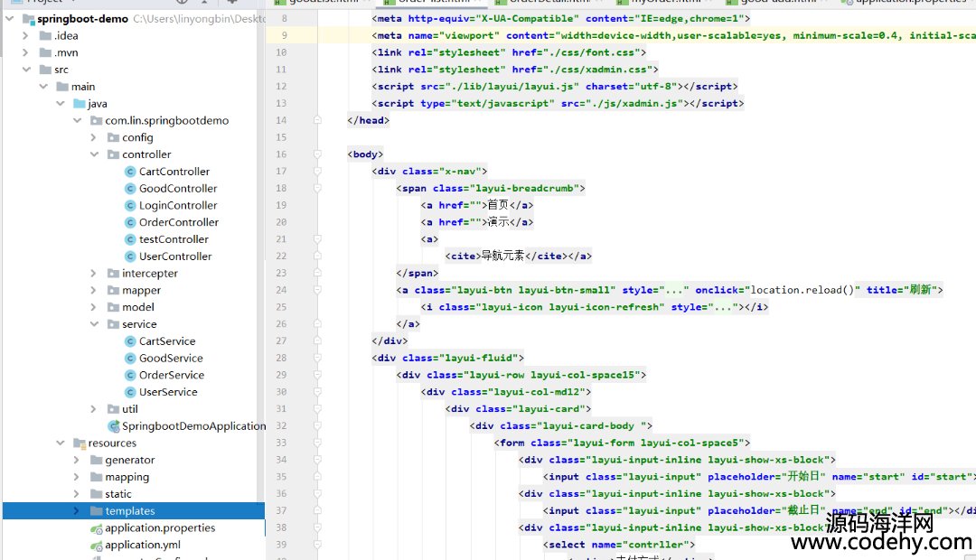Click the 开始日 placeholder value
This screenshot has width=976, height=560.
tap(803, 477)
